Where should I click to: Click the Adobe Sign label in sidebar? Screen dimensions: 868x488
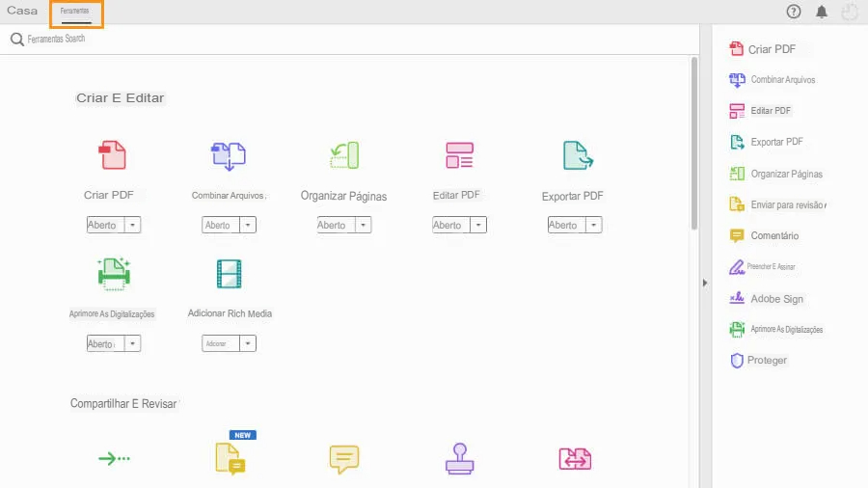776,299
